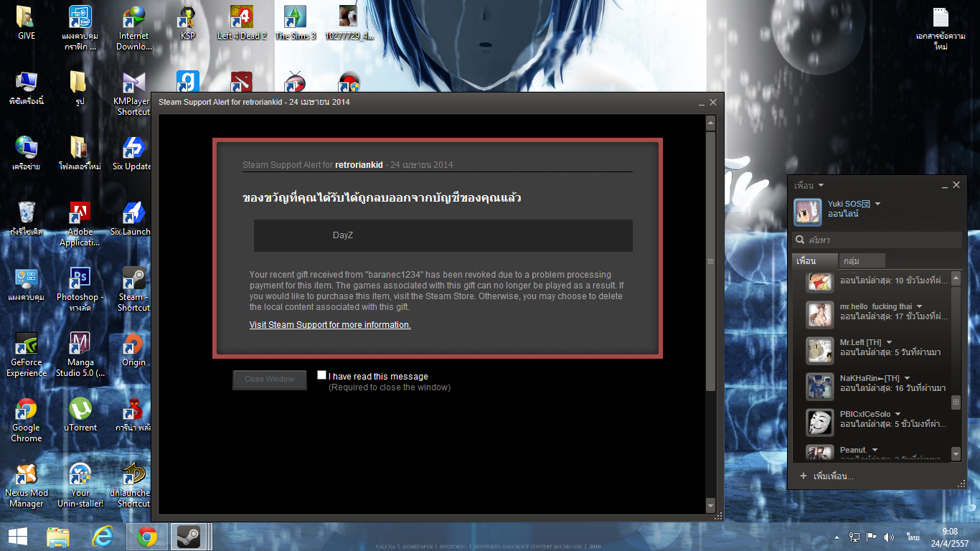This screenshot has width=980, height=551.
Task: Click the add friend button at the friends panel bottom
Action: click(826, 476)
